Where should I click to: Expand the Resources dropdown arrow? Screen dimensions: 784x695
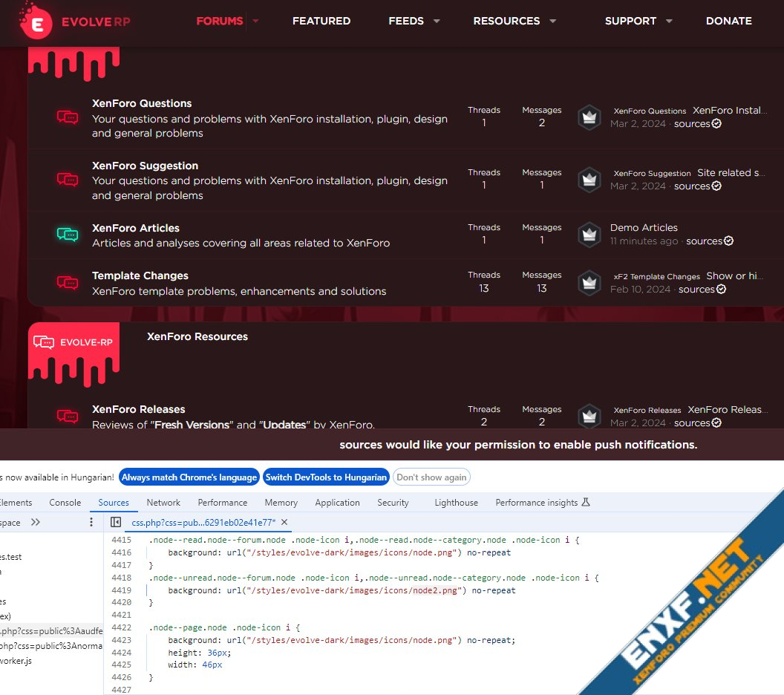click(x=552, y=21)
